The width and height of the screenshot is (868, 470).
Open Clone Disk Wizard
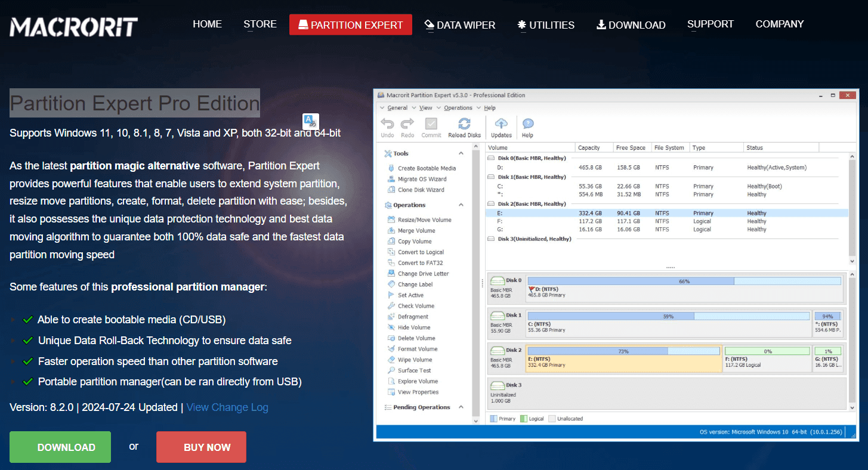click(x=416, y=190)
